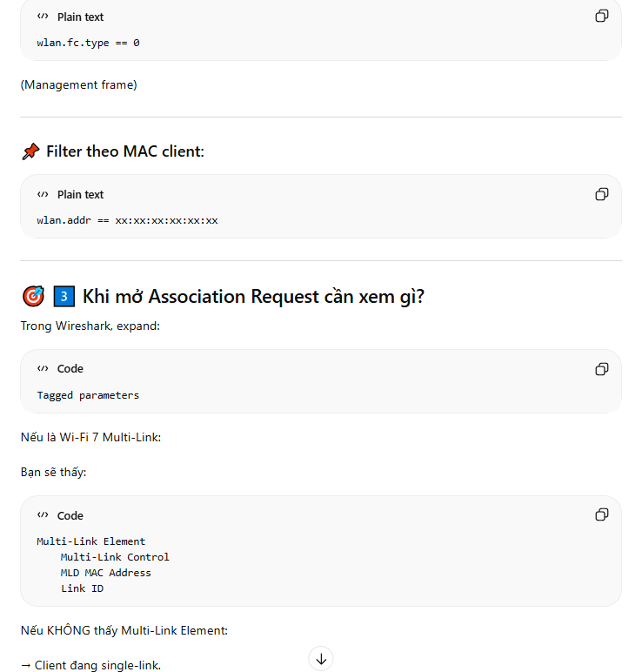This screenshot has height=672, width=642.
Task: Click the 'Khi mở Association Request' heading
Action: (x=253, y=297)
